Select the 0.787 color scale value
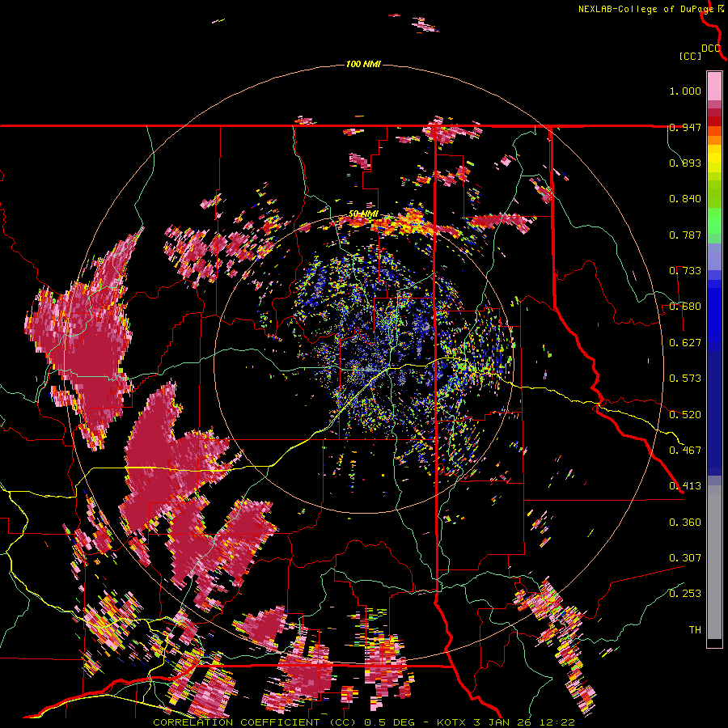Image resolution: width=728 pixels, height=728 pixels. coord(685,235)
